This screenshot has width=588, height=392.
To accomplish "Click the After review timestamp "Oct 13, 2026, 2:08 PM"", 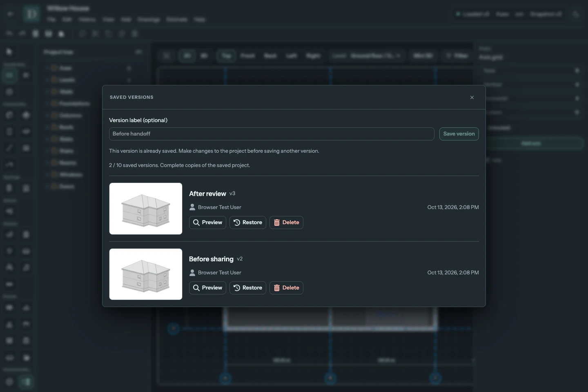I will [453, 207].
